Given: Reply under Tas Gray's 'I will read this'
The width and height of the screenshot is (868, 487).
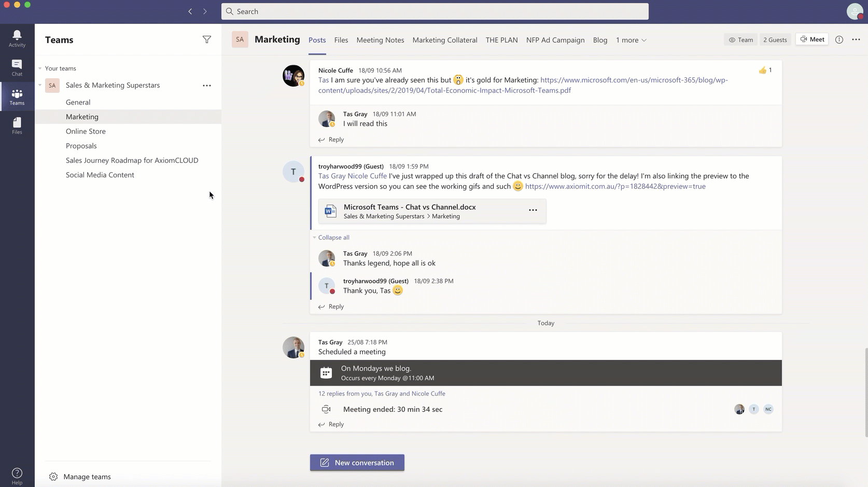Looking at the screenshot, I should [x=331, y=140].
